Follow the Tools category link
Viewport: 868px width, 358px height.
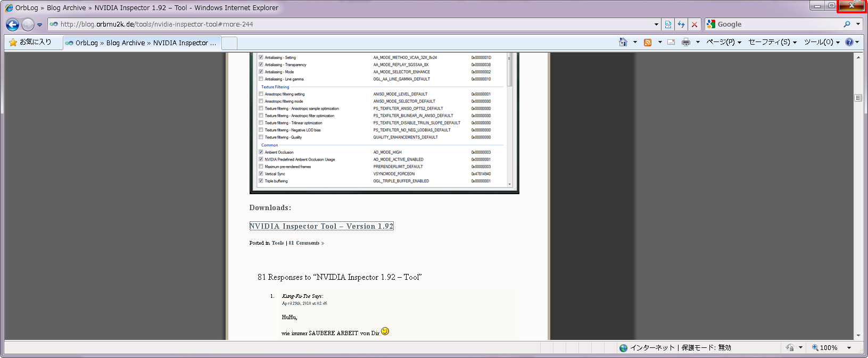click(278, 243)
